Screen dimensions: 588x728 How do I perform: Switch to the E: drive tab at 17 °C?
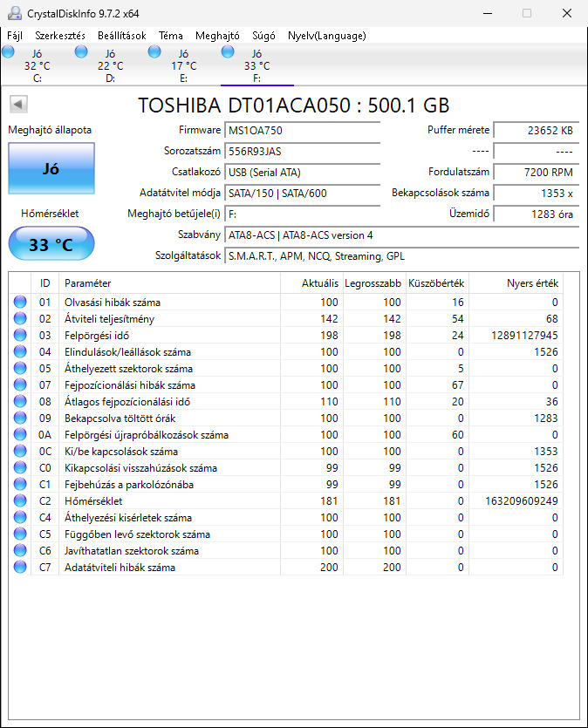point(184,65)
